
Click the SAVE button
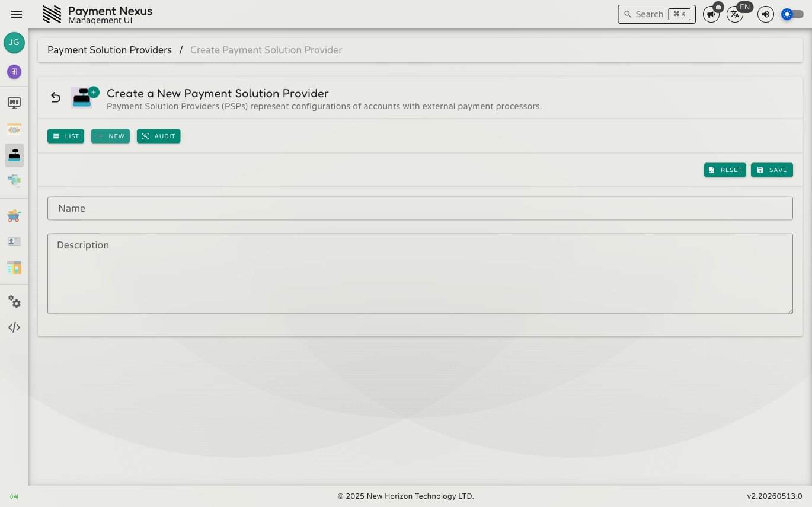[772, 170]
